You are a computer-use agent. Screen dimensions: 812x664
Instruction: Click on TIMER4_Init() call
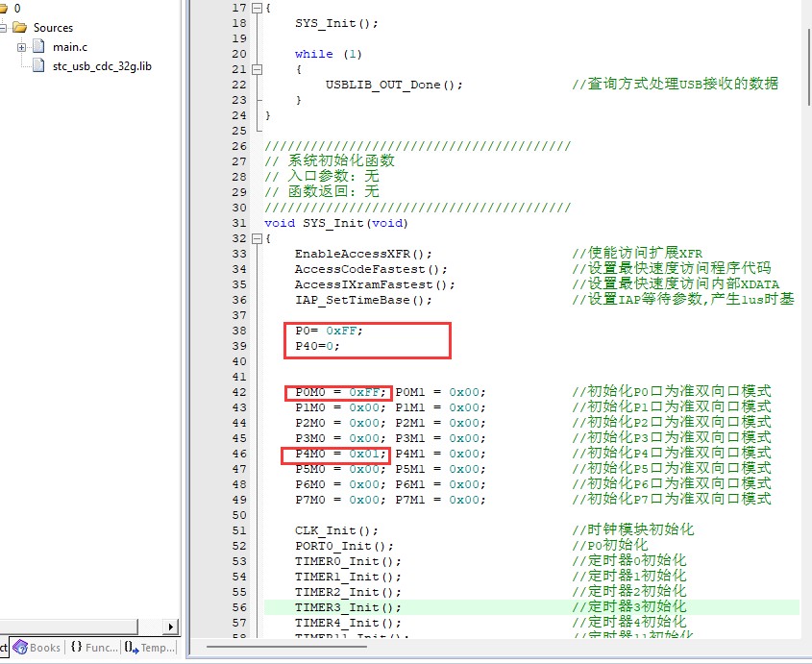348,623
